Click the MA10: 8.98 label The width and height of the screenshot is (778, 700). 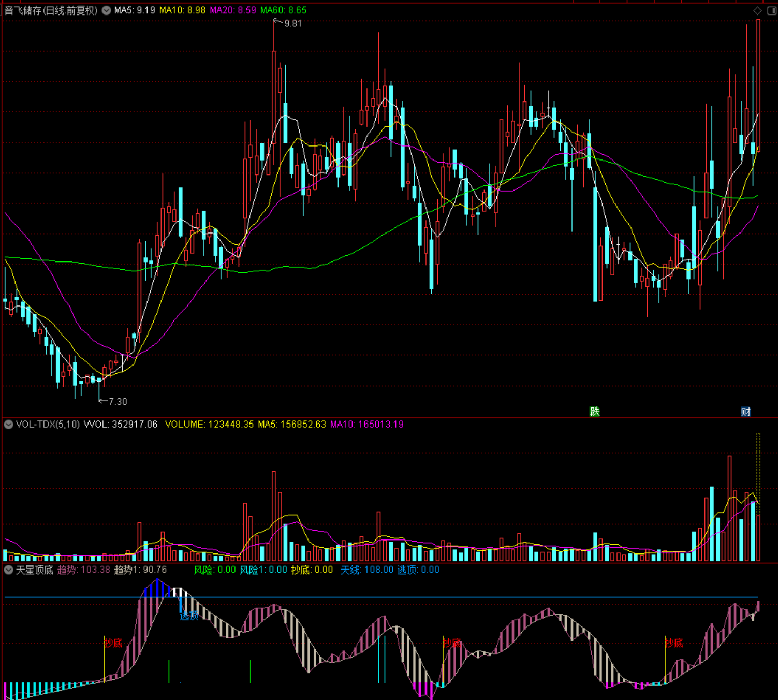[x=182, y=10]
